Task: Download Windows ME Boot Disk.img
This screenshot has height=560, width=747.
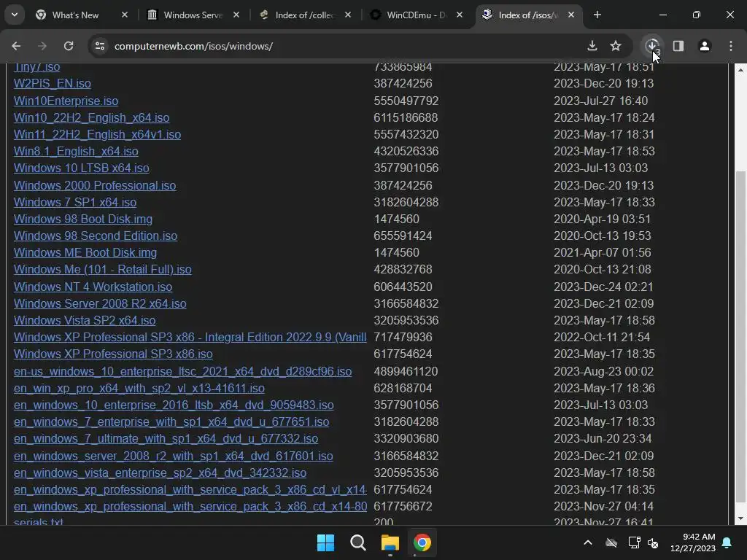Action: click(85, 252)
